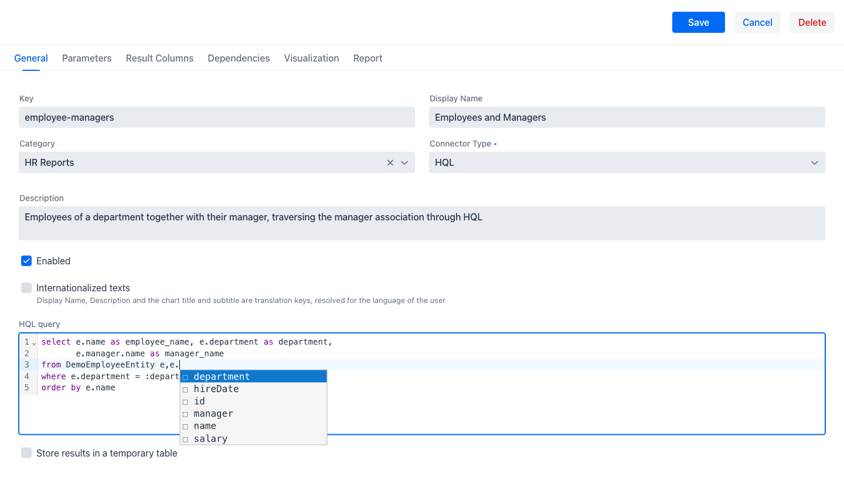The height and width of the screenshot is (504, 844).
Task: Click line number 4 in editor gutter
Action: (x=26, y=376)
